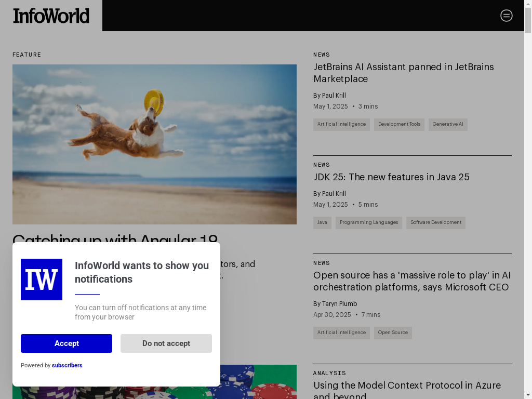Select the Java tag

coord(322,223)
